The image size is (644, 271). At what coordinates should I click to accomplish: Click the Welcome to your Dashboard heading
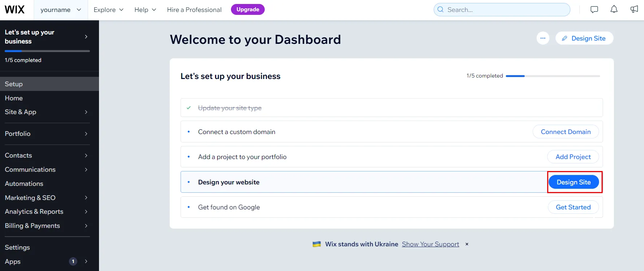(255, 39)
